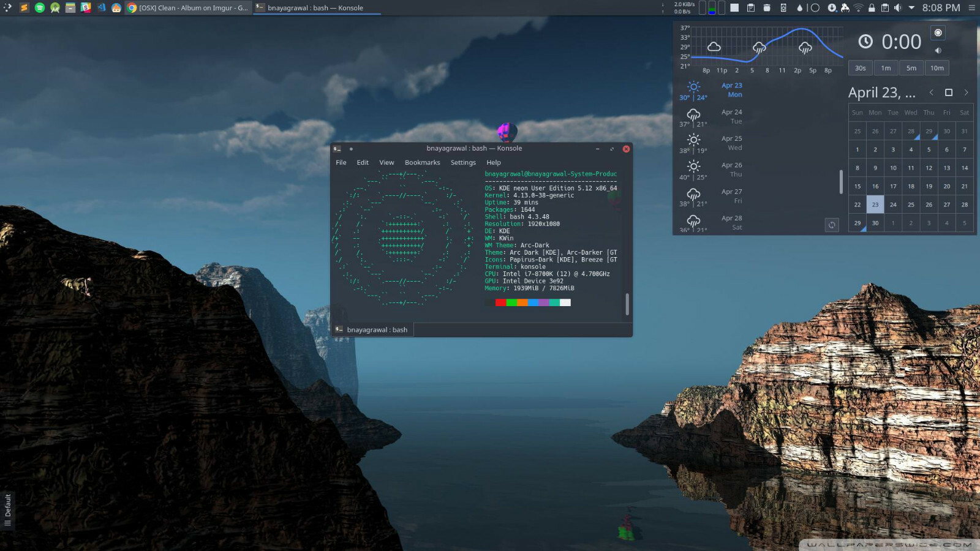Viewport: 980px width, 551px height.
Task: Select the Apr 27 Fri forecast row
Action: (x=711, y=196)
